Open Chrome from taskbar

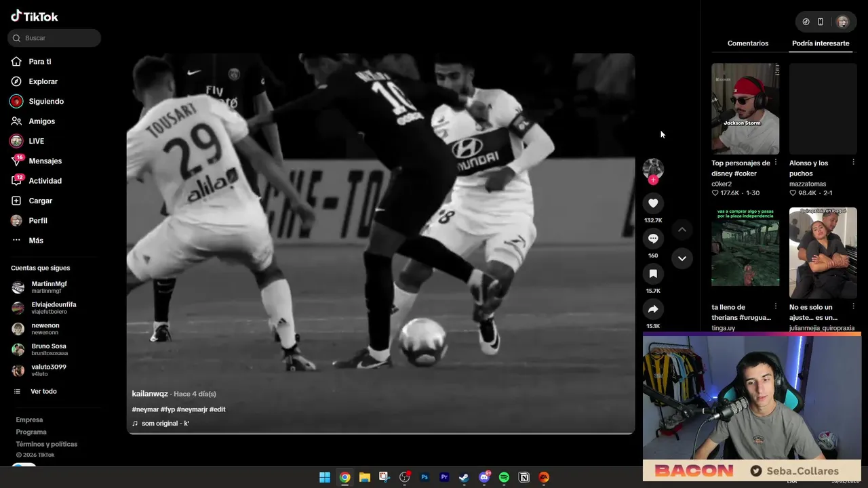pyautogui.click(x=344, y=477)
